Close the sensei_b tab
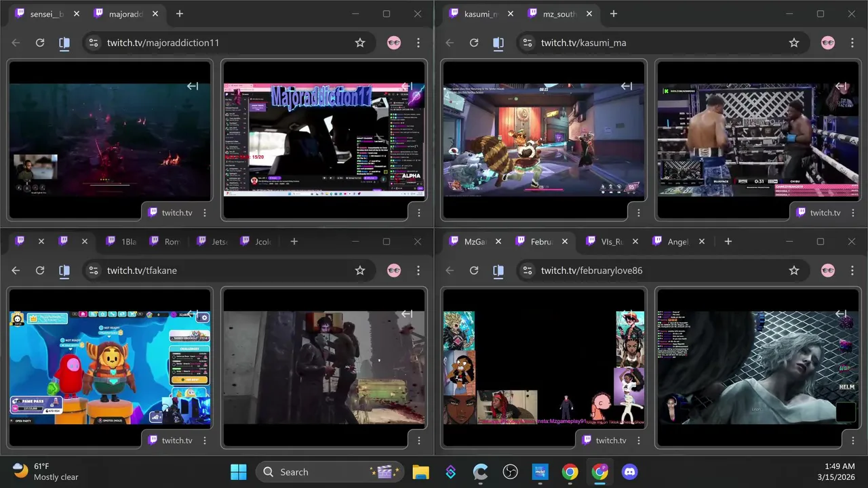The image size is (868, 488). pos(76,14)
